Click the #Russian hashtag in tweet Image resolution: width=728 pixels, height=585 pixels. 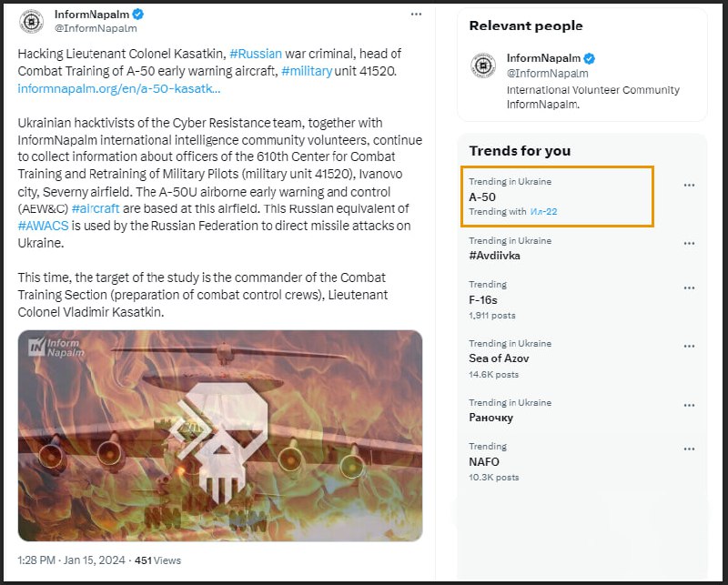256,55
